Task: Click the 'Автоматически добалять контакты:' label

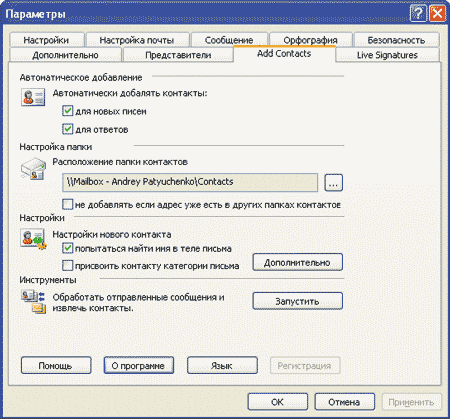Action: 130,93
